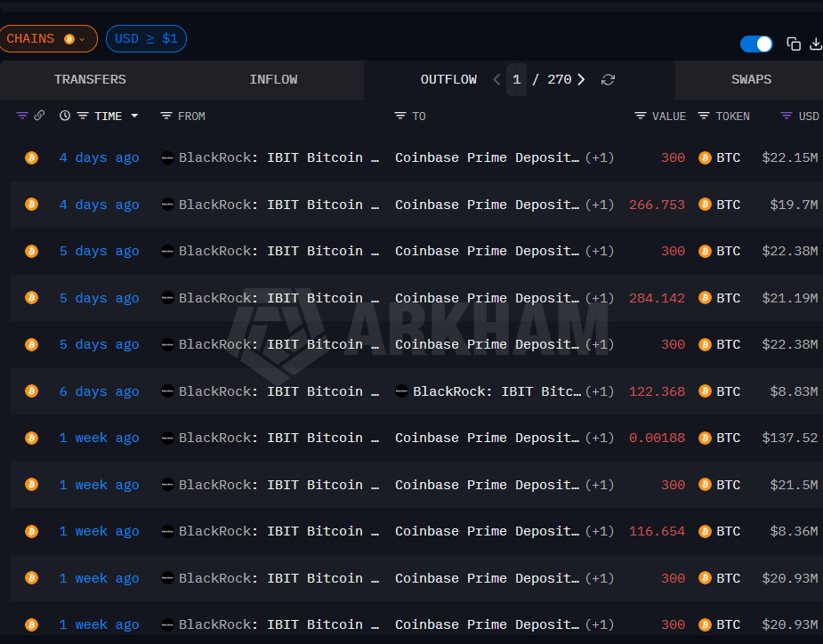Viewport: 823px width, 644px height.
Task: Open Coinbase Prime Deposit in $19.7M row
Action: pos(487,205)
